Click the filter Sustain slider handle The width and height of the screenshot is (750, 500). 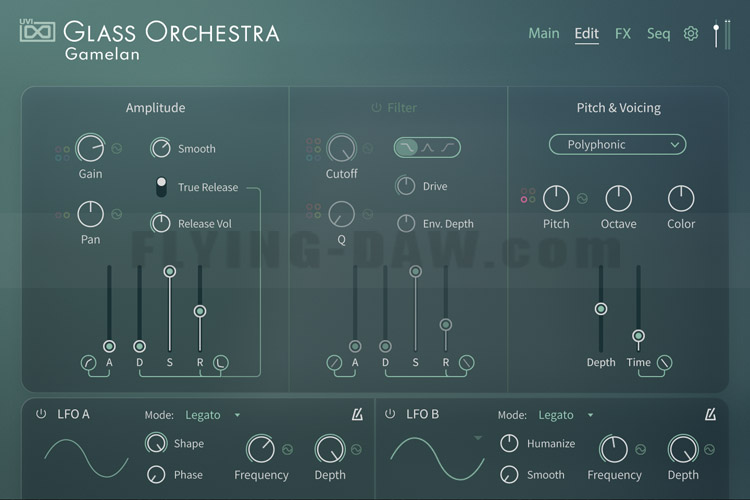416,271
